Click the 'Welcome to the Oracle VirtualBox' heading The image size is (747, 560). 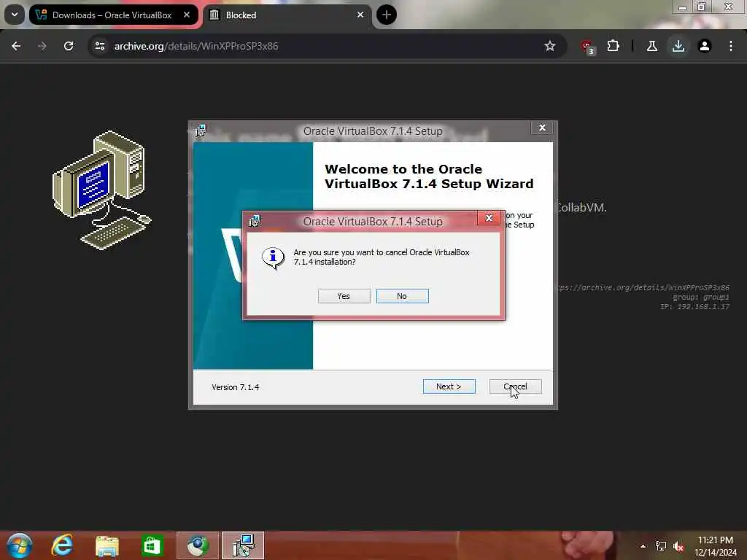pyautogui.click(x=429, y=176)
